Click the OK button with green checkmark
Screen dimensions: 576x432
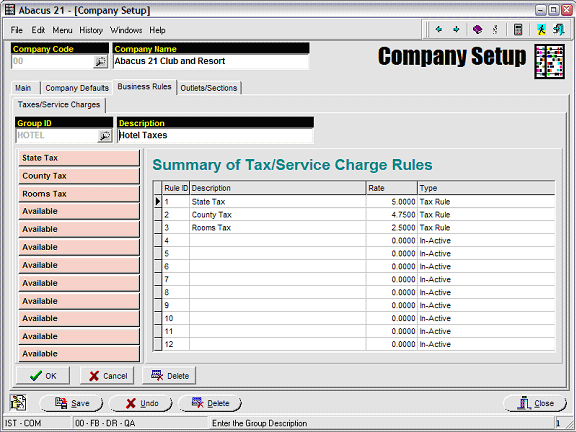point(43,376)
